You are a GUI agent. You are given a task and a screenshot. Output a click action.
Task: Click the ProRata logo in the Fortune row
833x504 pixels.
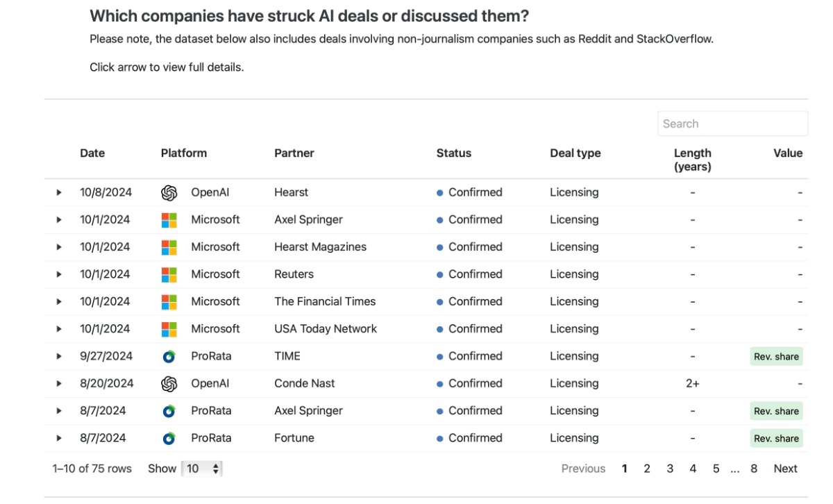pyautogui.click(x=169, y=438)
